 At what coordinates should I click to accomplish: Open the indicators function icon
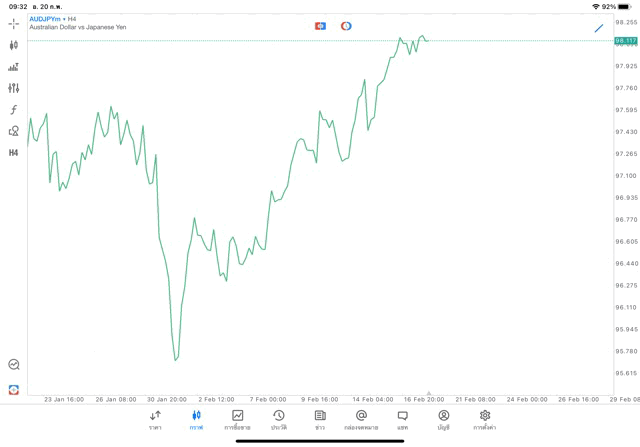point(13,109)
